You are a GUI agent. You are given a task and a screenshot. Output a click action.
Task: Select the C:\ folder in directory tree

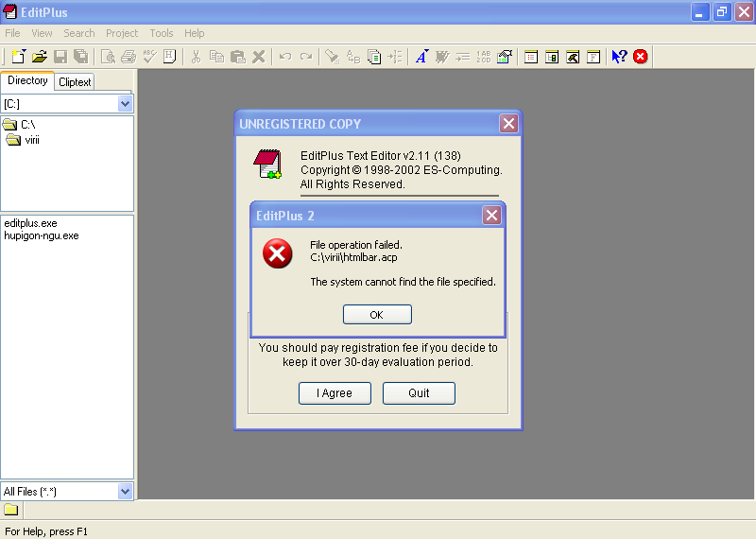click(19, 125)
